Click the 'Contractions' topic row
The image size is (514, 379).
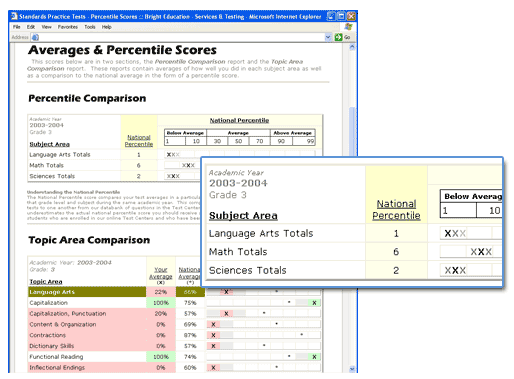(87, 335)
